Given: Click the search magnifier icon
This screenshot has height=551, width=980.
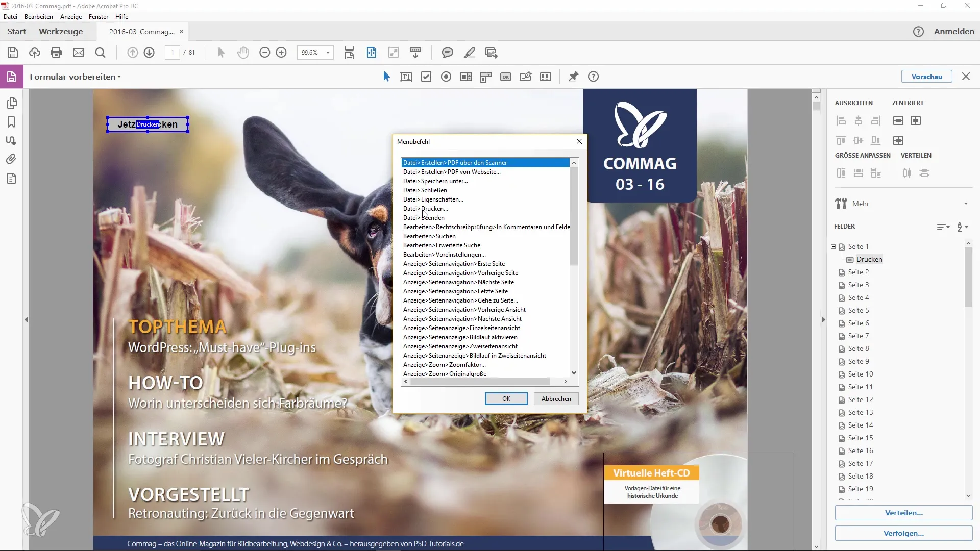Looking at the screenshot, I should click(x=101, y=53).
